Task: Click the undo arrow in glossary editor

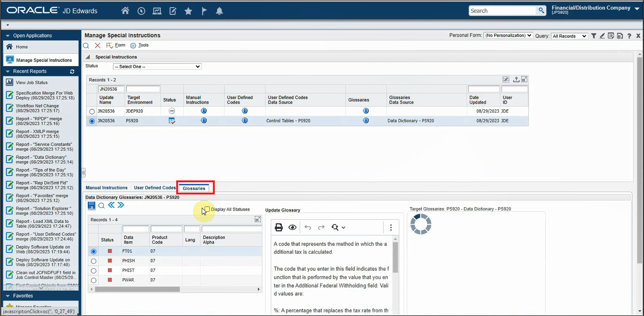Action: [308, 227]
